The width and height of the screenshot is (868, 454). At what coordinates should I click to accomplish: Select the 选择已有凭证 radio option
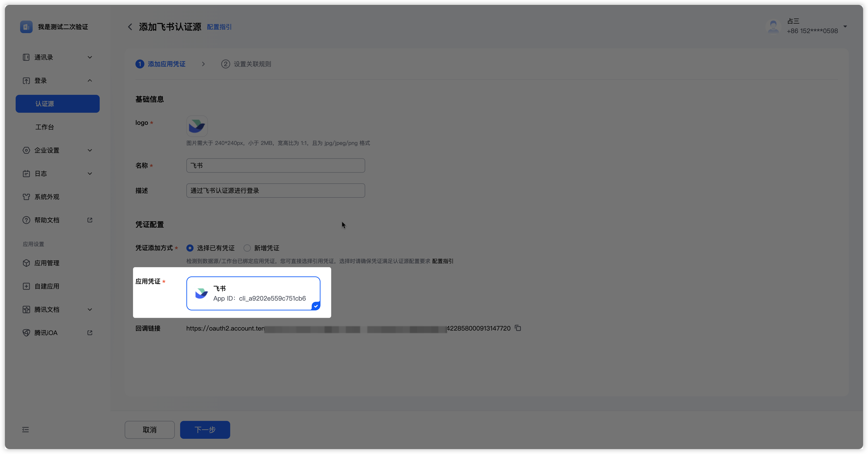tap(190, 248)
